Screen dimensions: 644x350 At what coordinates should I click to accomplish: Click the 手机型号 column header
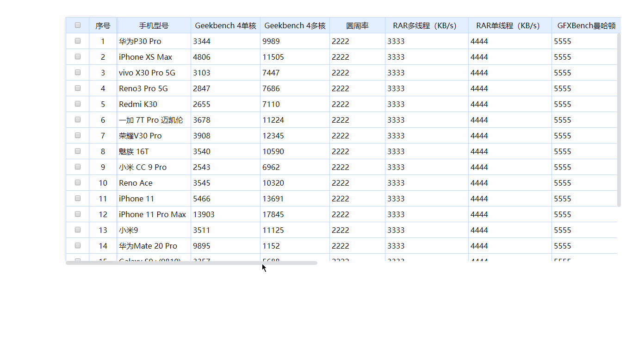click(x=154, y=25)
